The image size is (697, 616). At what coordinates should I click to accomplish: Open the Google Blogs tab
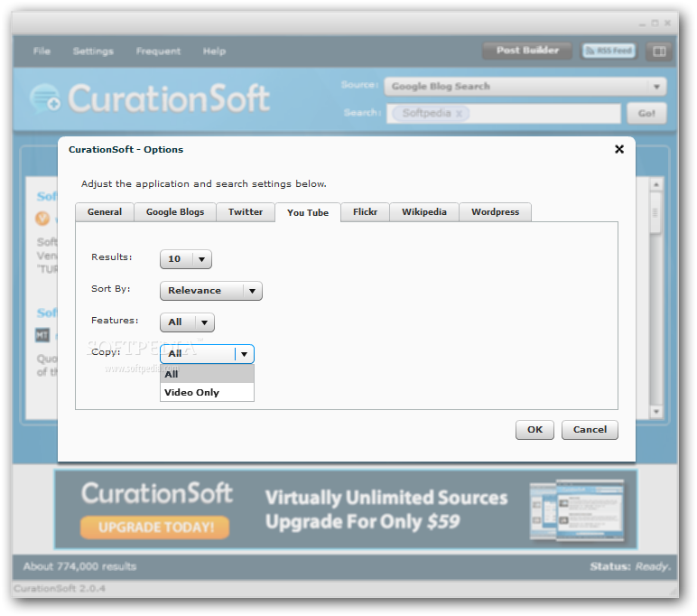pos(175,212)
